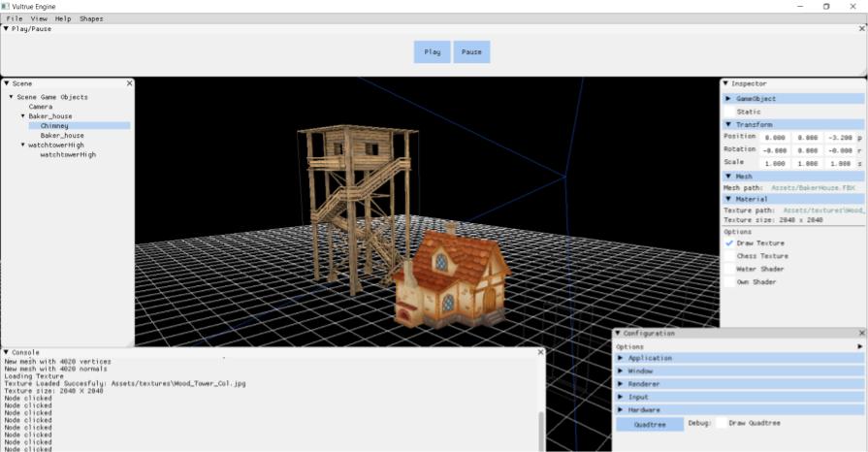
Task: Collapse the Scene panel triangle
Action: [x=7, y=83]
